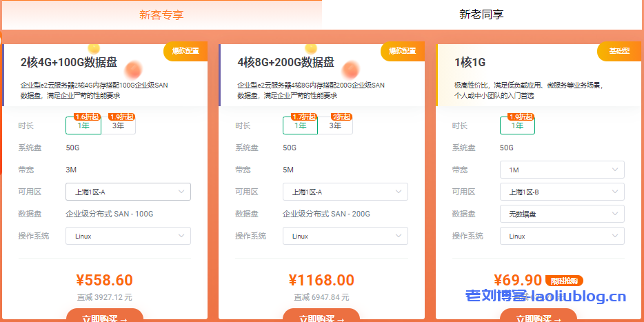Image resolution: width=644 pixels, height=322 pixels.
Task: Open 操作系统 dropdown in 4核8G plan
Action: click(x=345, y=236)
